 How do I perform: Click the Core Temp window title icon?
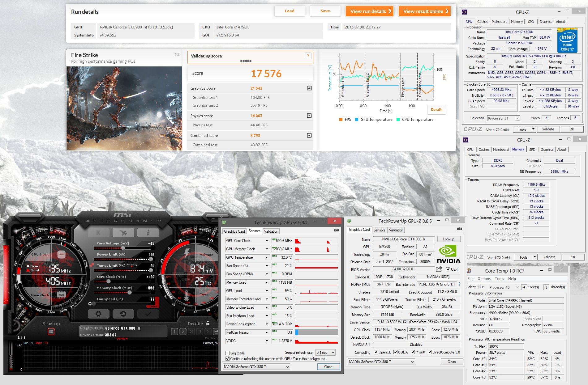click(469, 271)
